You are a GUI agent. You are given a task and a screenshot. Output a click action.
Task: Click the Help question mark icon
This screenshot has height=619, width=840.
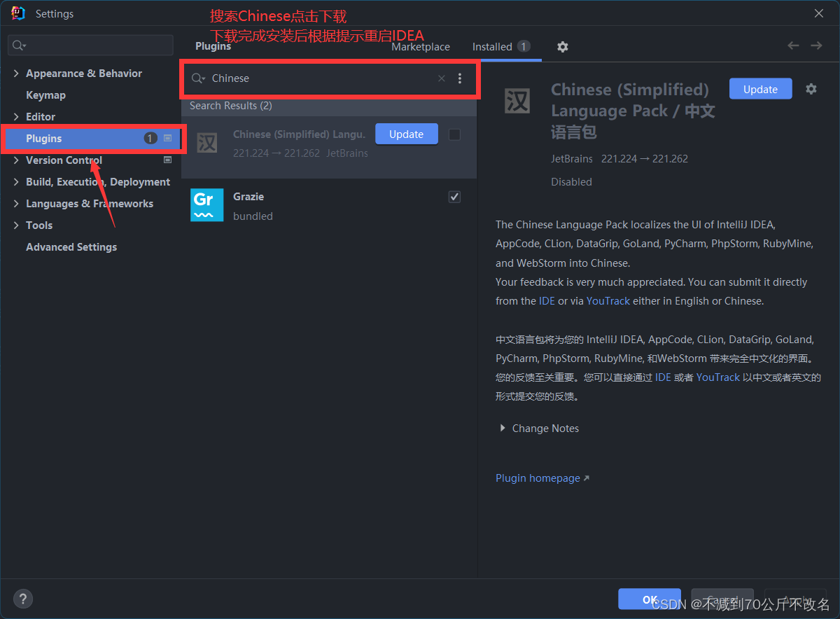[x=22, y=599]
